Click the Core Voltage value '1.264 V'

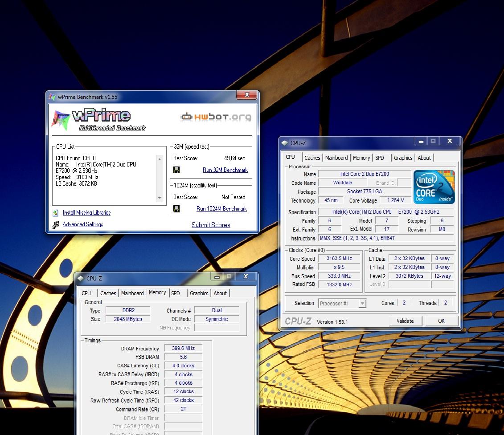tap(395, 200)
